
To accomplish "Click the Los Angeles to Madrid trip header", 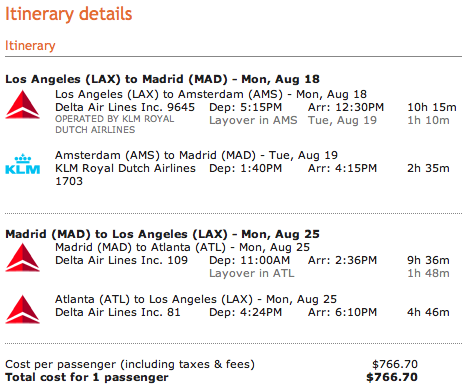I will (x=162, y=79).
